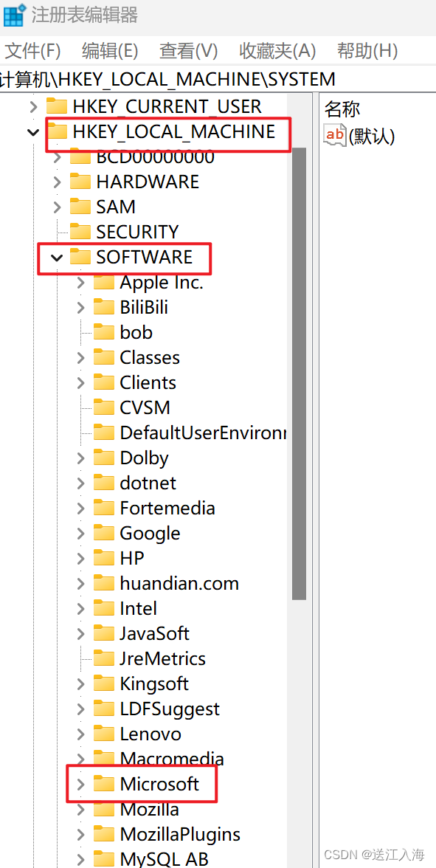436x868 pixels.
Task: Click the tree pane vertical scrollbar
Action: pyautogui.click(x=299, y=373)
